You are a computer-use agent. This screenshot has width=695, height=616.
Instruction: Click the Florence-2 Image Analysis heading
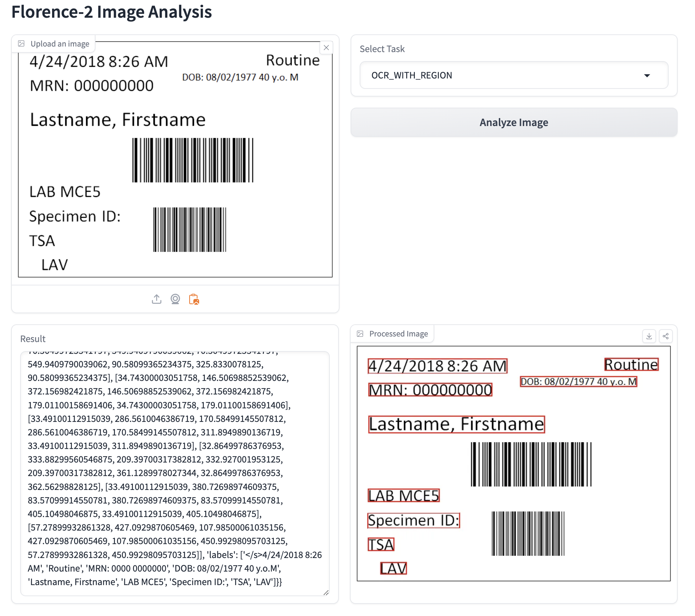click(111, 12)
